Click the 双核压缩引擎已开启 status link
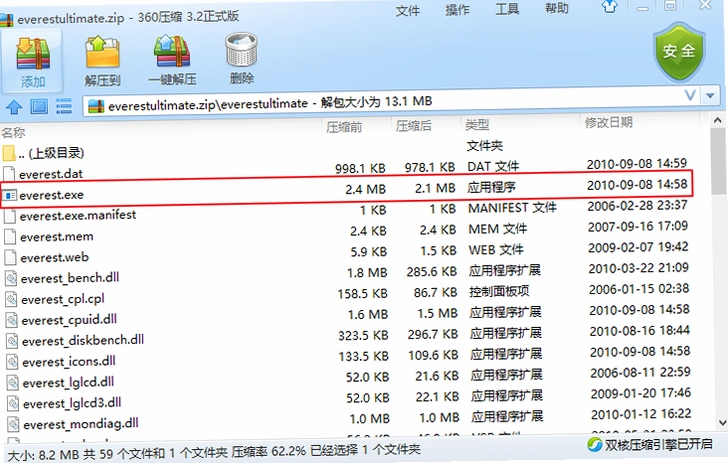 [658, 444]
